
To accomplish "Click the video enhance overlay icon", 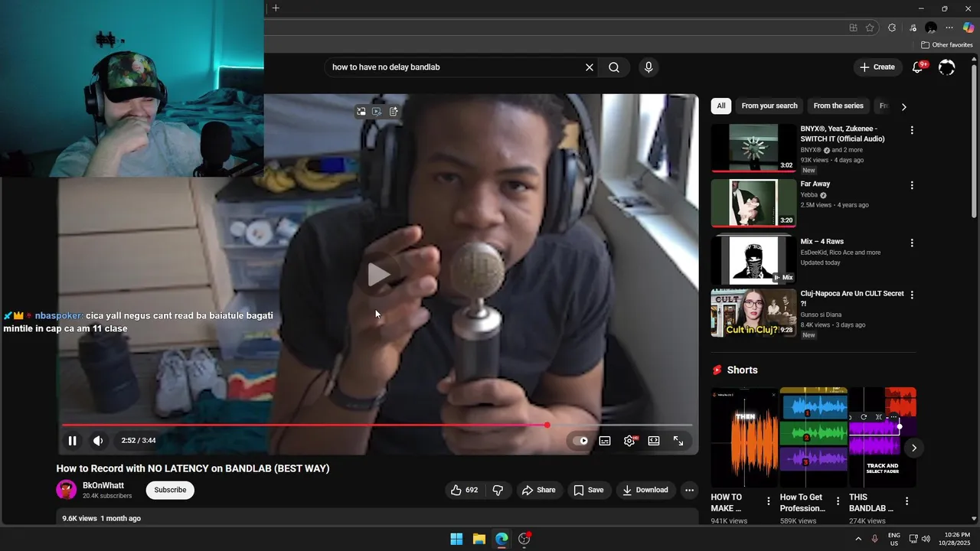I will [377, 111].
